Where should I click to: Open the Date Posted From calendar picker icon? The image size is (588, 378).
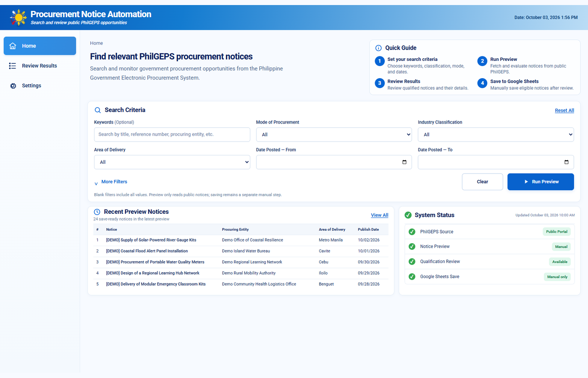pyautogui.click(x=404, y=162)
